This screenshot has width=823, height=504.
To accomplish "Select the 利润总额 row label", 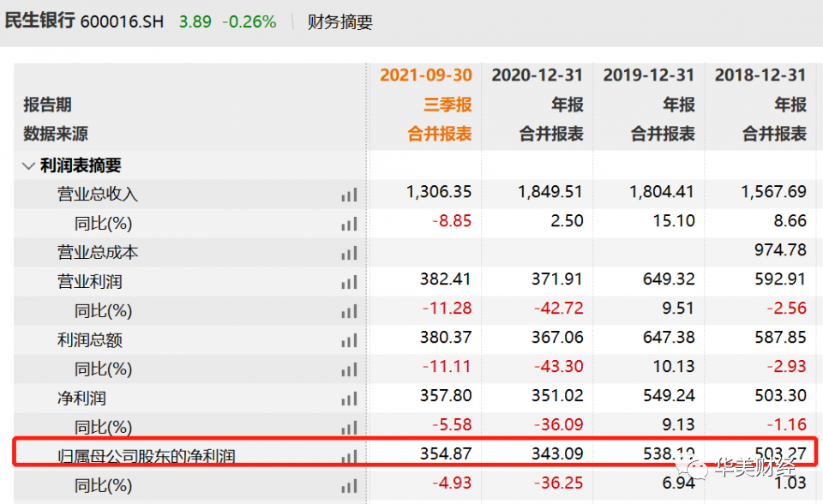I will pos(90,340).
